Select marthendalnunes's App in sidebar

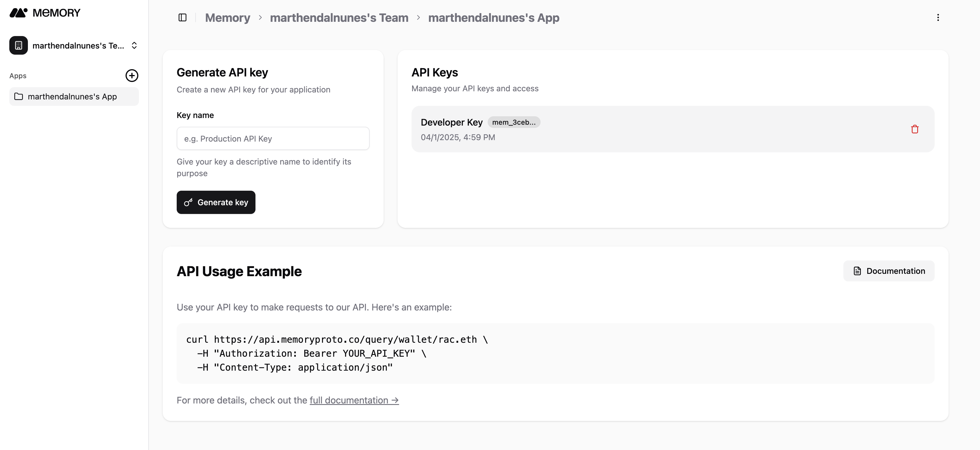[x=72, y=97]
